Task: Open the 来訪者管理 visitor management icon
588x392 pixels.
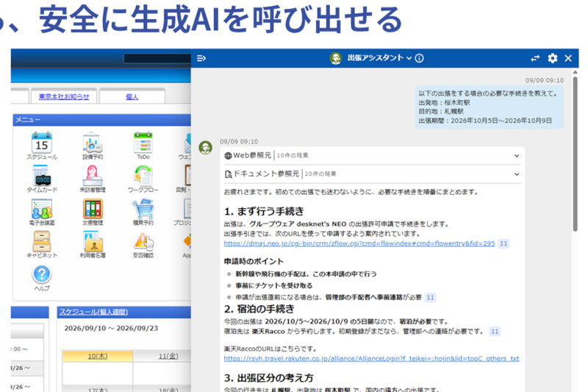Action: pyautogui.click(x=93, y=176)
